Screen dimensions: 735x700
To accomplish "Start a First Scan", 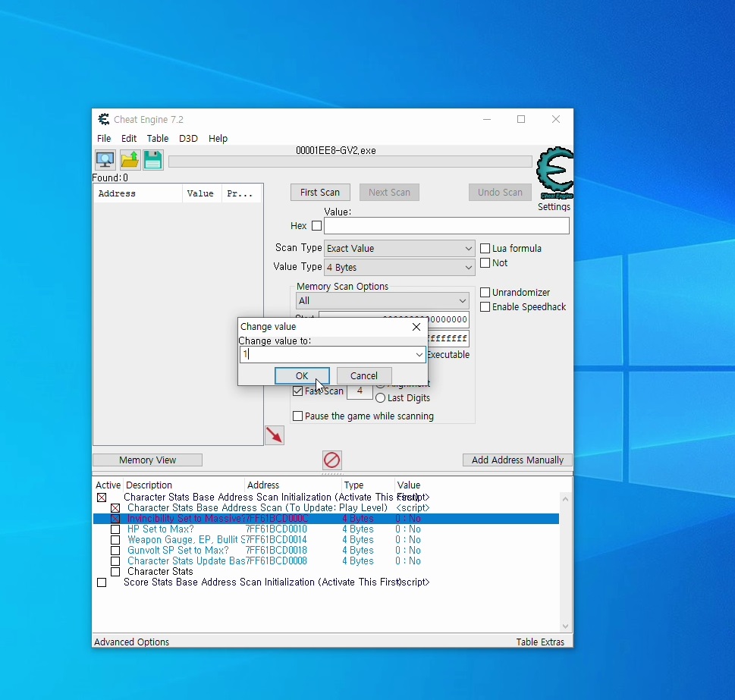I will click(320, 193).
